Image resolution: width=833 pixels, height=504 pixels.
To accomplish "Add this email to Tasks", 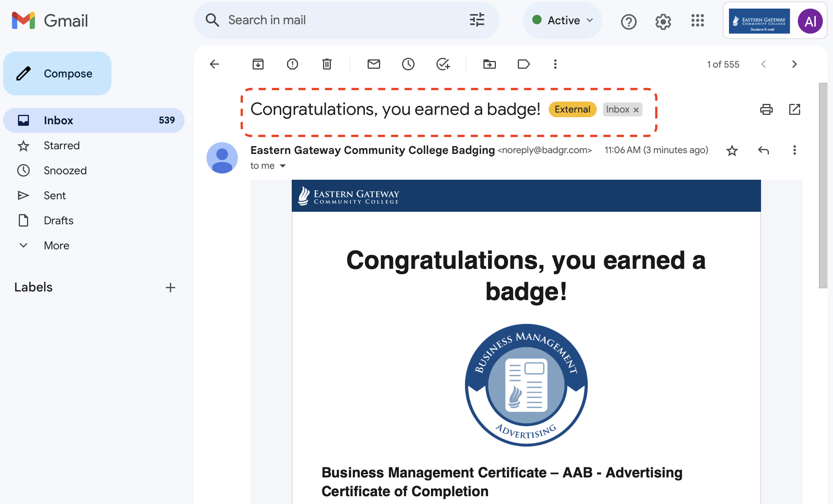I will pyautogui.click(x=443, y=64).
